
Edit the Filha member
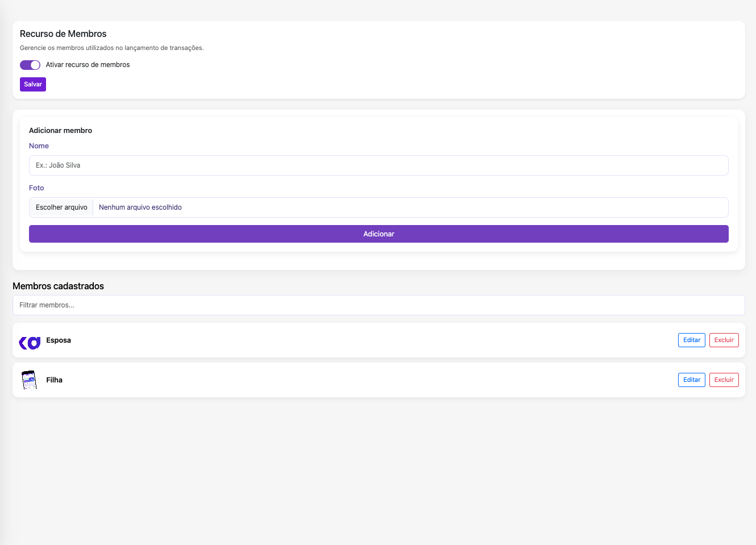click(x=691, y=380)
